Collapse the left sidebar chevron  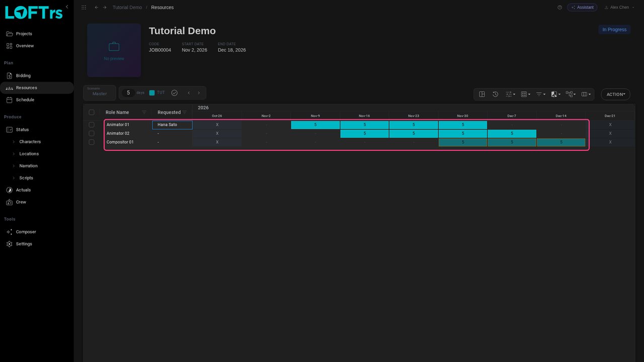pyautogui.click(x=67, y=7)
